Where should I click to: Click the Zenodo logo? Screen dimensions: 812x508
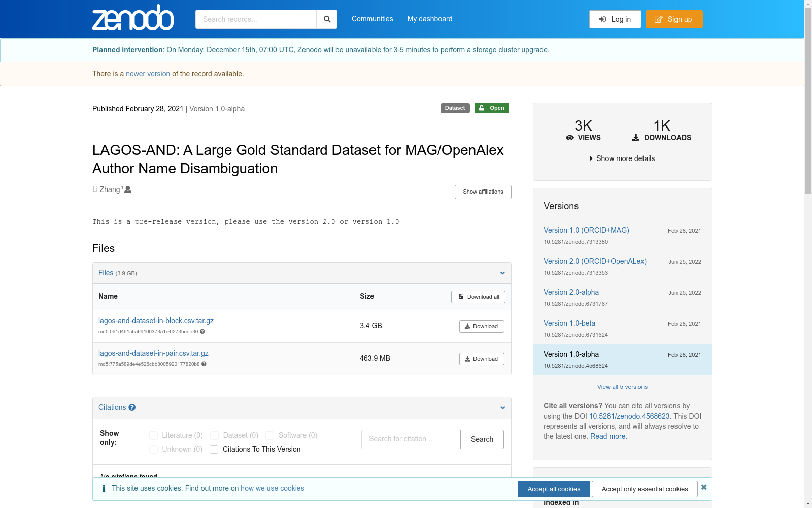point(133,18)
